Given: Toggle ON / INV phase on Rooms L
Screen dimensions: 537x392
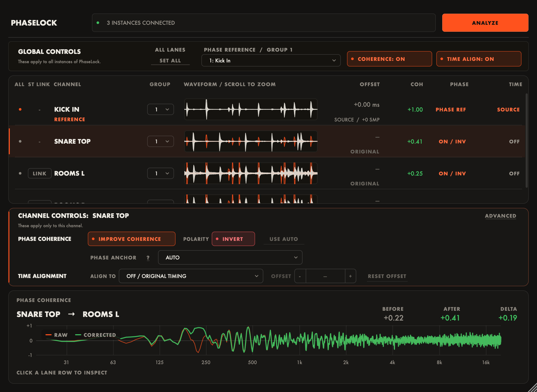Looking at the screenshot, I should point(452,174).
